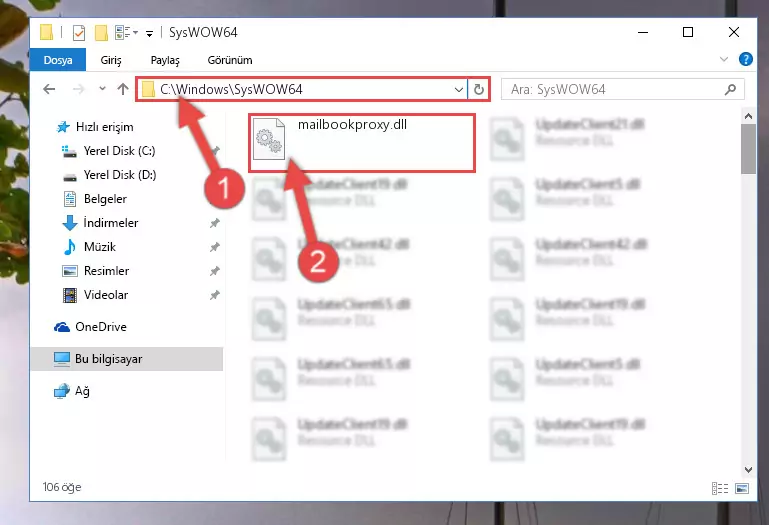Open the Görünüm ribbon tab

[230, 60]
